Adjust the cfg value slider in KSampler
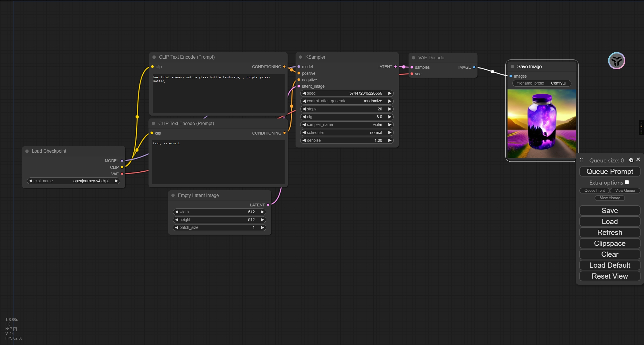This screenshot has width=644, height=345. 345,117
